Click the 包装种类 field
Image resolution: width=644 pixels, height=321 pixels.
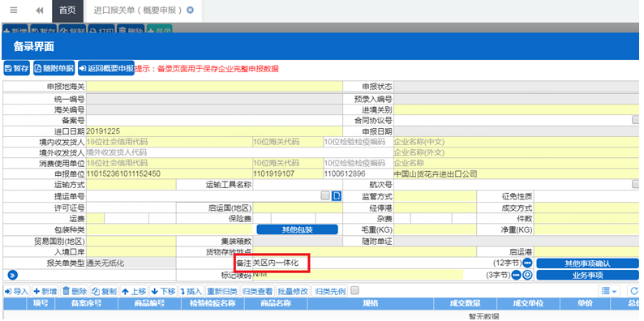[x=170, y=229]
